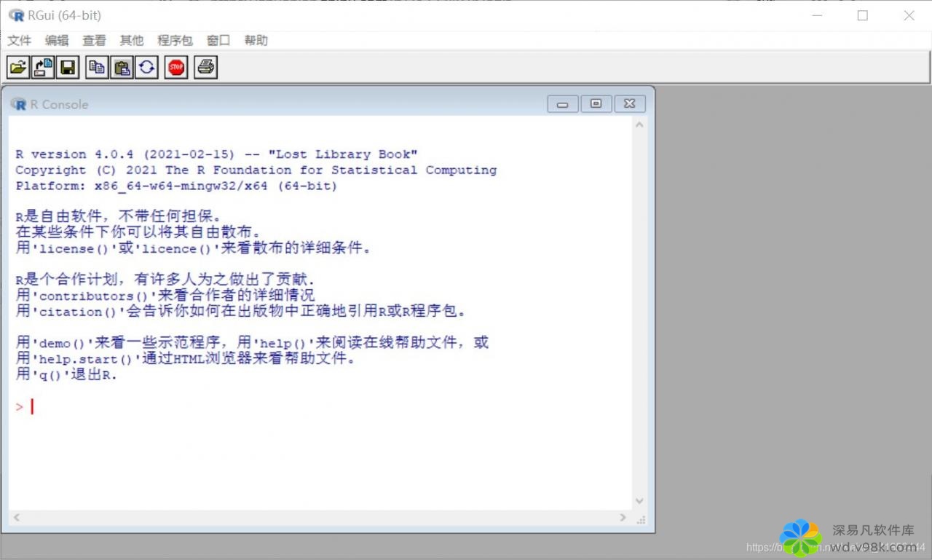The height and width of the screenshot is (560, 932).
Task: Click the line mentioning 'demo()'
Action: 252,343
